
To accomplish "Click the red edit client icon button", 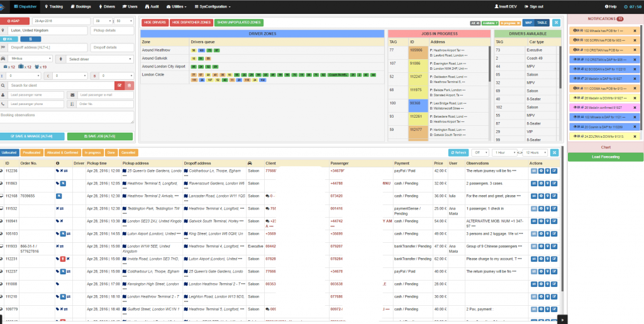I will click(x=119, y=86).
